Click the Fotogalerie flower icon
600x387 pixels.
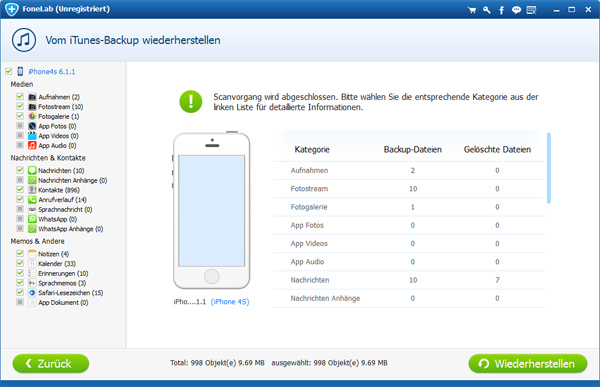coord(32,116)
